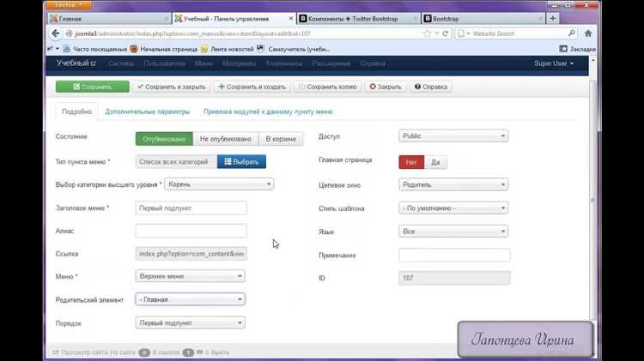The height and width of the screenshot is (361, 644).
Task: Open the Язык dropdown
Action: 453,232
